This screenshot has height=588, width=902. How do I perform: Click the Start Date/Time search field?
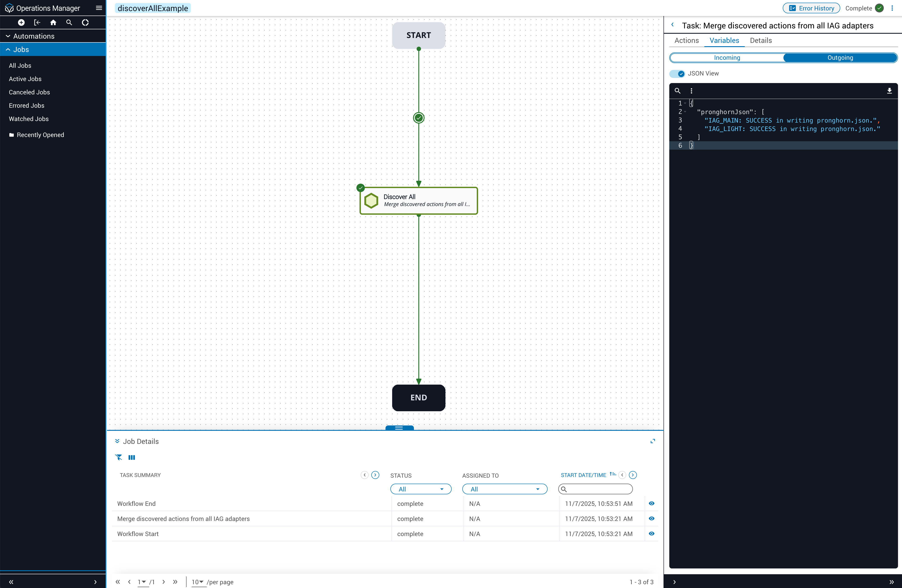(599, 489)
